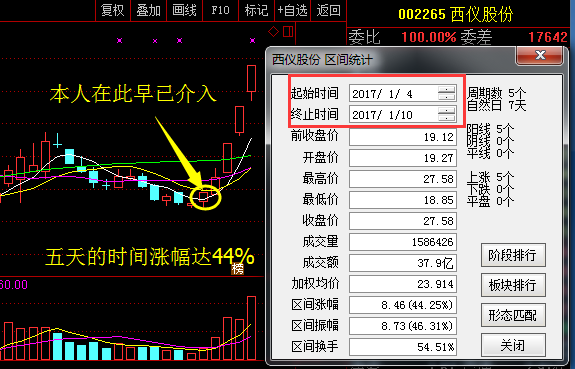Click the 阶段排行 button
This screenshot has height=369, width=575.
tap(513, 255)
